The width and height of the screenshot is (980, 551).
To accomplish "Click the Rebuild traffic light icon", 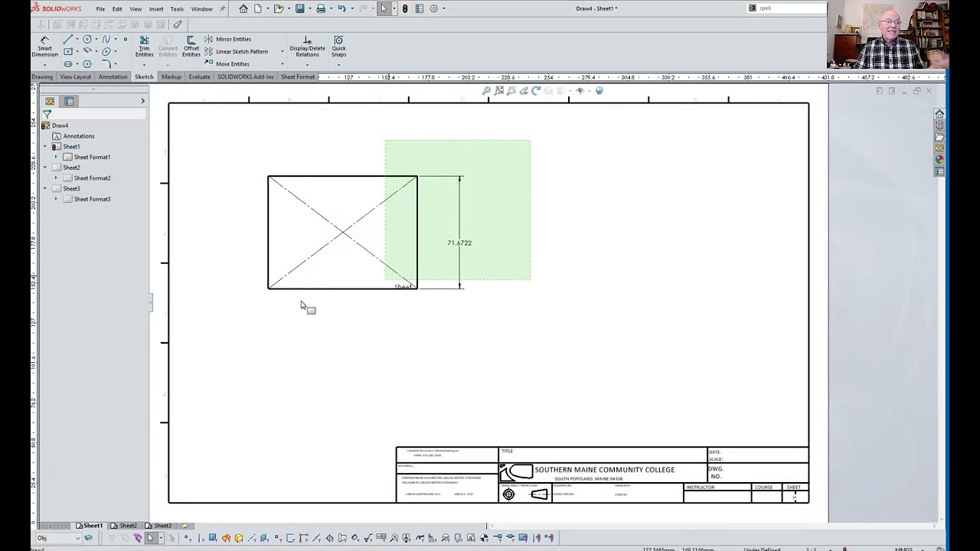I will point(405,8).
